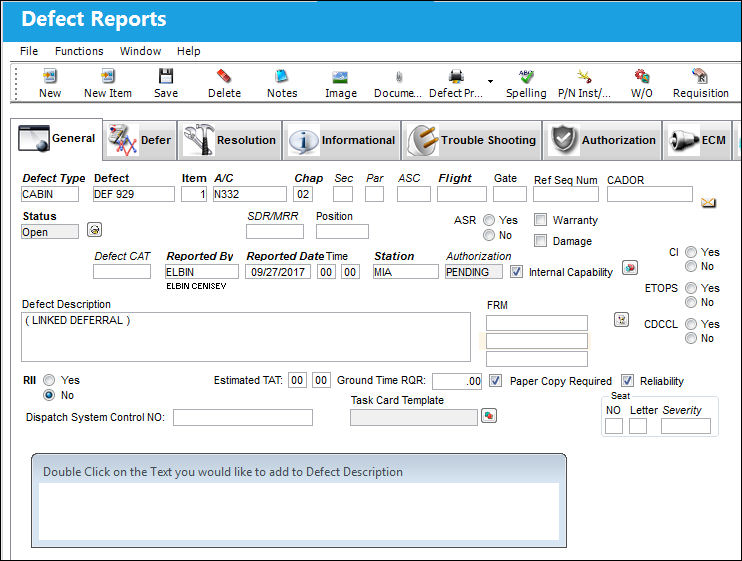This screenshot has width=742, height=561.
Task: Open the Document attachment icon
Action: (399, 76)
